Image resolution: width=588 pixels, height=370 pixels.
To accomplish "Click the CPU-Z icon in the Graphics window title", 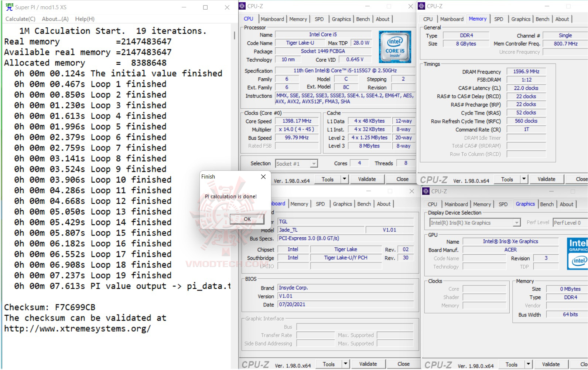I will tap(426, 191).
